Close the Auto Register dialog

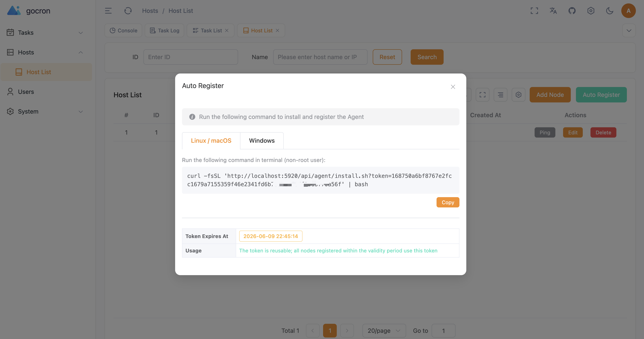point(453,87)
